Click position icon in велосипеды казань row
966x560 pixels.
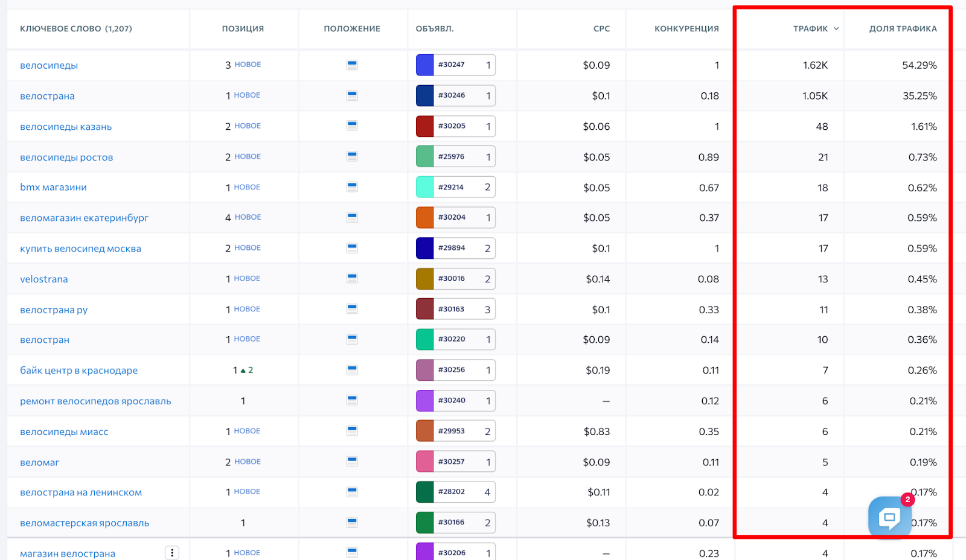coord(352,126)
